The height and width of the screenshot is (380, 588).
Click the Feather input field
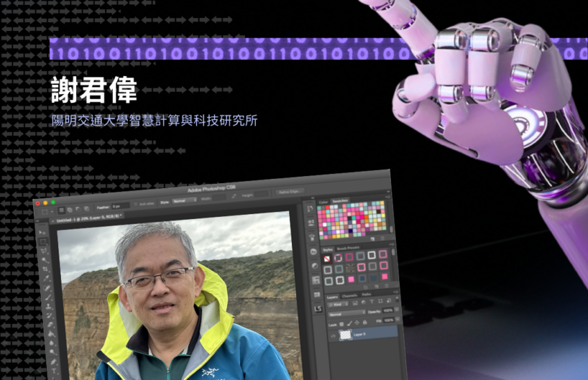[x=121, y=207]
